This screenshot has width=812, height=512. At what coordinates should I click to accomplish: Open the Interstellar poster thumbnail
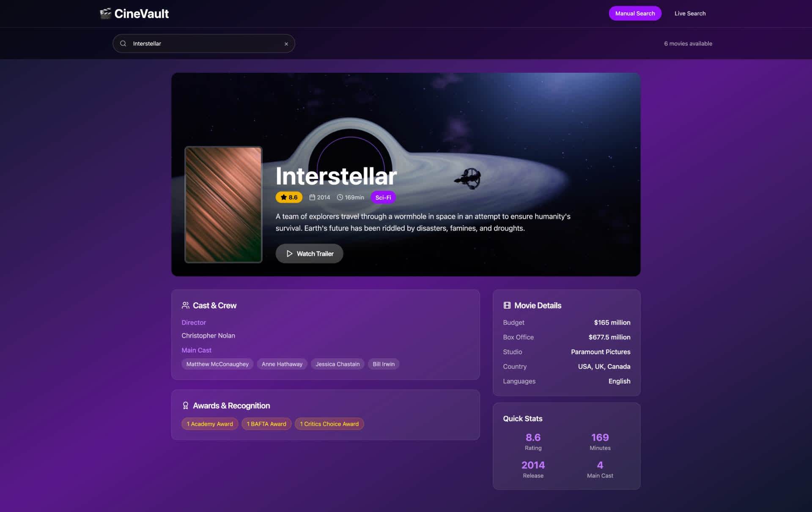pos(223,205)
